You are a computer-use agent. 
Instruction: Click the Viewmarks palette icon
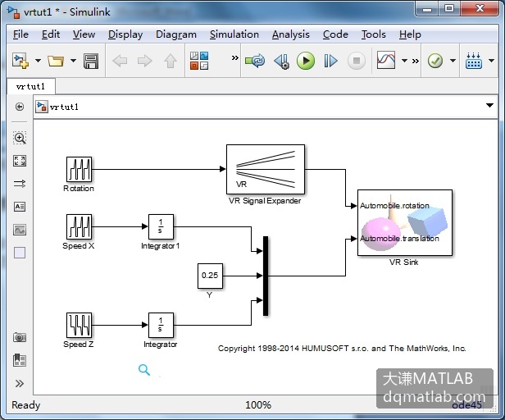20,360
